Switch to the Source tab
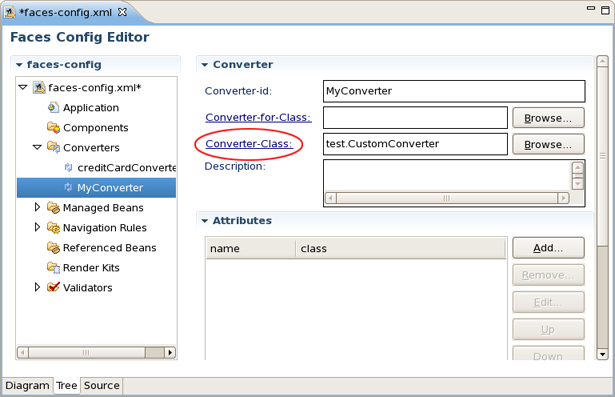This screenshot has width=615, height=397. tap(102, 386)
